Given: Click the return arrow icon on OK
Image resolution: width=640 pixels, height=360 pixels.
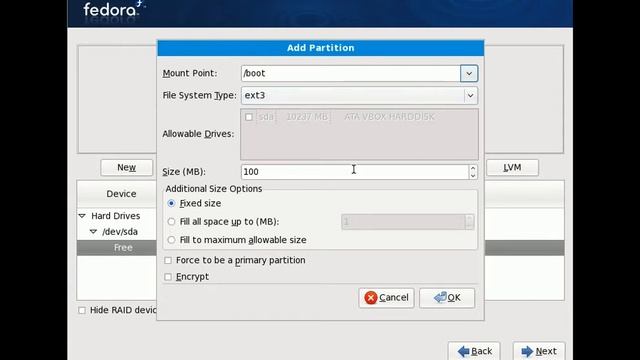Looking at the screenshot, I should click(x=440, y=297).
